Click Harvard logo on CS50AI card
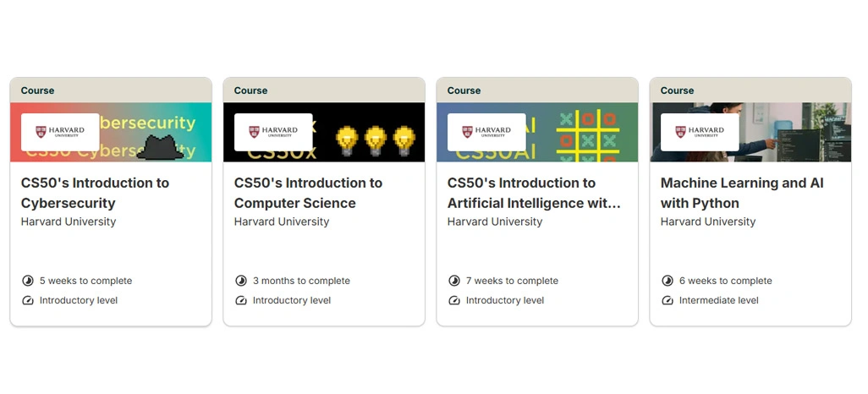 pos(486,132)
